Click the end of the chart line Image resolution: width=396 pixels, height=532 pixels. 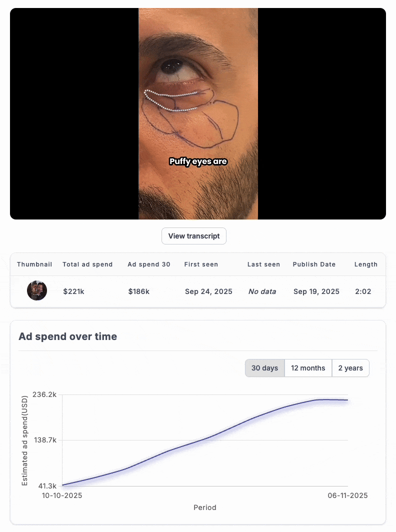(x=347, y=400)
